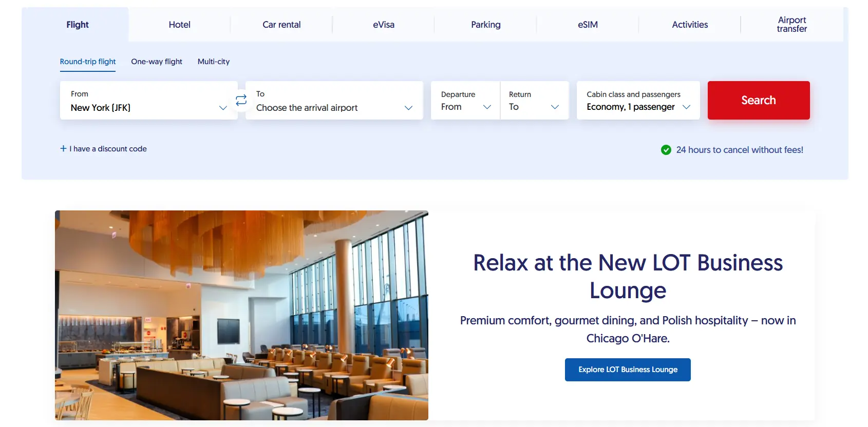Click the Departure From date field
868x427 pixels.
point(465,100)
